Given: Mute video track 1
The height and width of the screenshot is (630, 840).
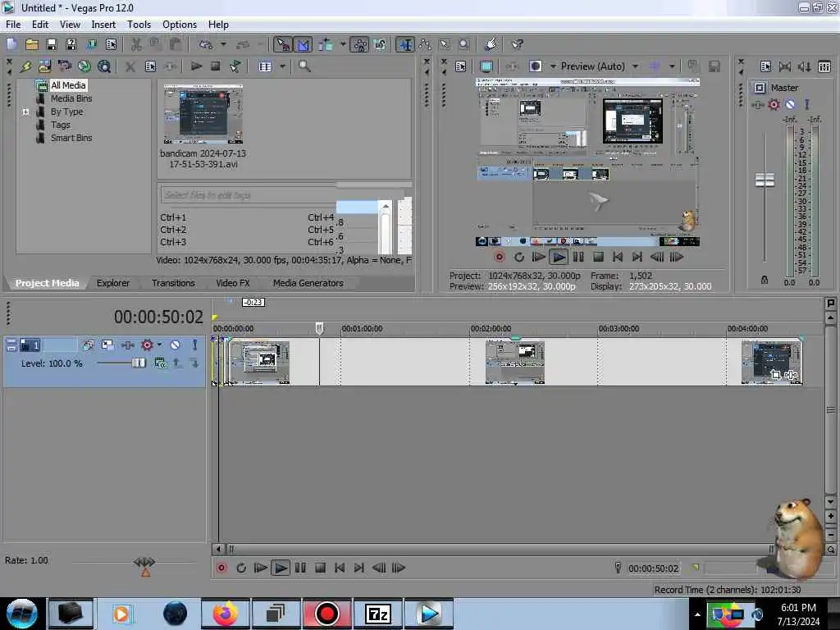Looking at the screenshot, I should (x=176, y=345).
